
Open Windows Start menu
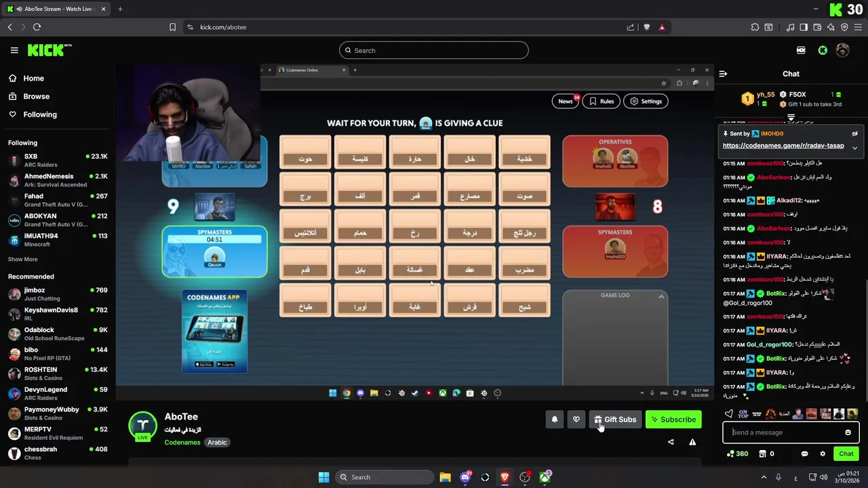pos(323,477)
